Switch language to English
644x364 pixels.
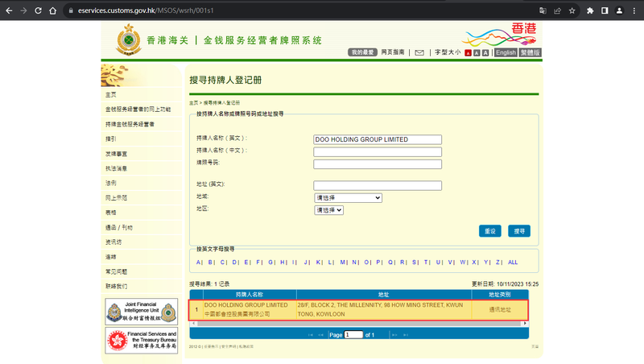pos(506,52)
